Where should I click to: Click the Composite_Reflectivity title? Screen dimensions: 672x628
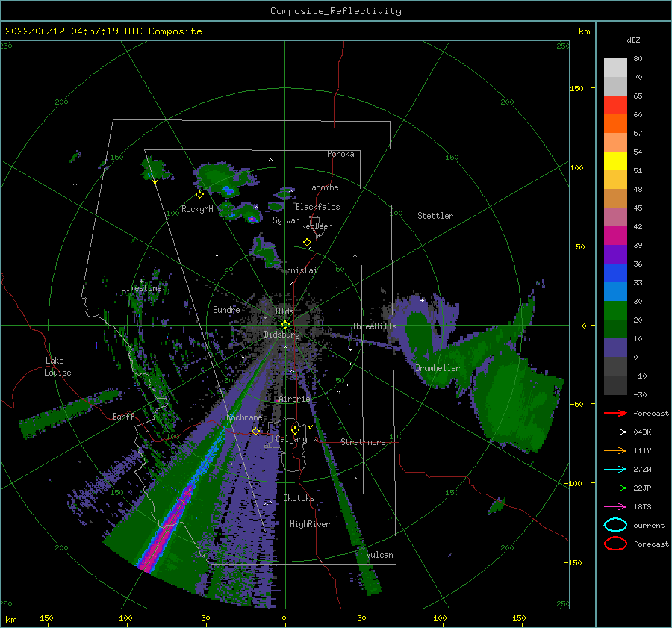coord(336,11)
